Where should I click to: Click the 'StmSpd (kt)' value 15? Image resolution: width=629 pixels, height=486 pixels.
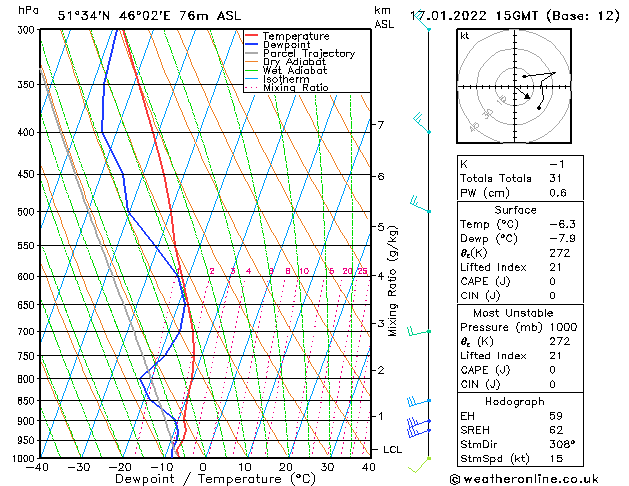556,458
